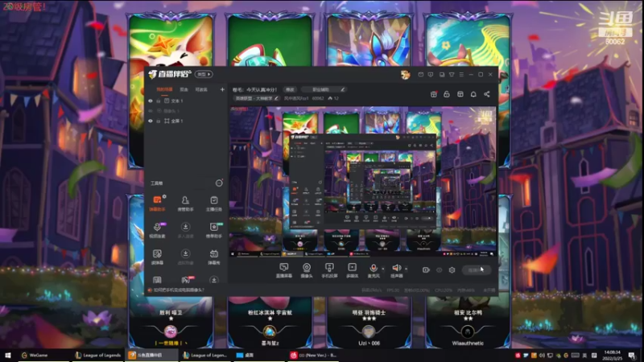Switch to the third scene tab
The image size is (644, 362).
pos(201,89)
